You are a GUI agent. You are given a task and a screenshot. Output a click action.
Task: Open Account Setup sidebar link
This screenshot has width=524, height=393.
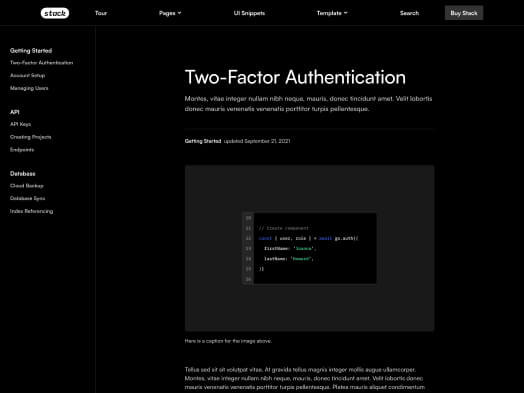[x=27, y=76]
